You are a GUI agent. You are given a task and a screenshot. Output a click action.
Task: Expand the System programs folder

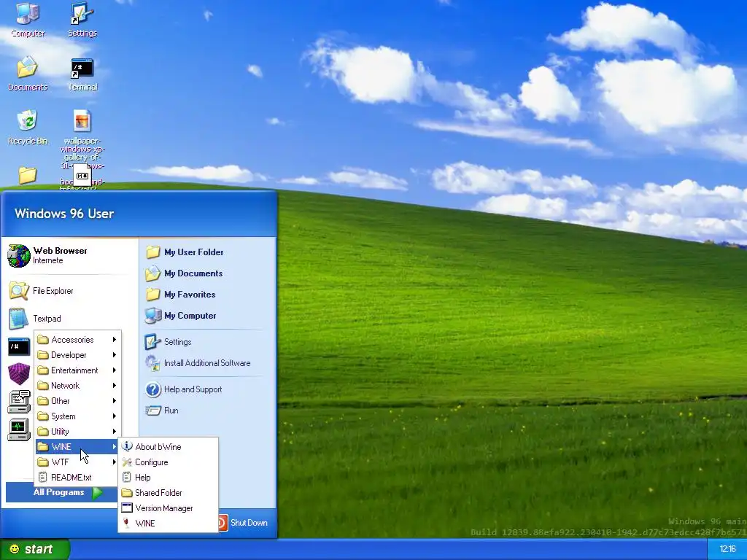coord(77,416)
